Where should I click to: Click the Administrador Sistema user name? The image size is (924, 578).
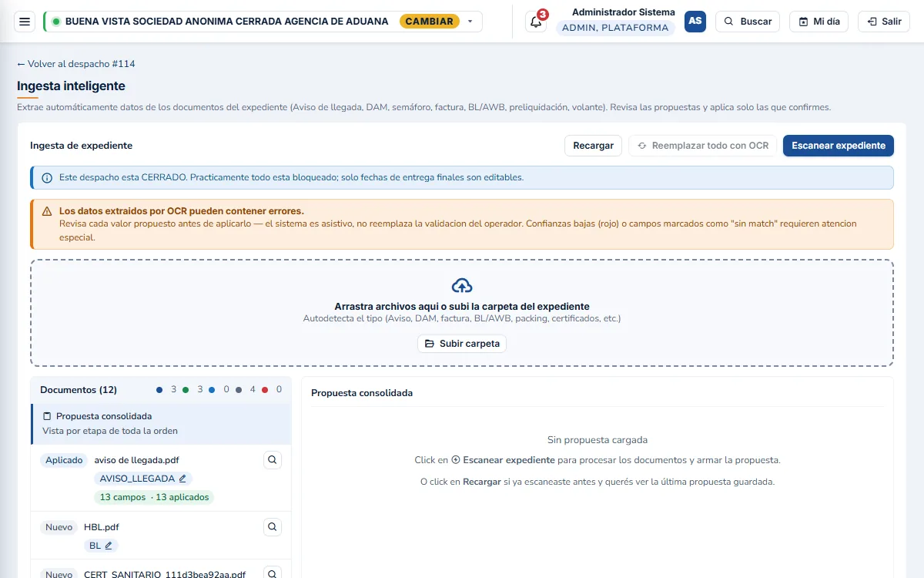(x=624, y=12)
